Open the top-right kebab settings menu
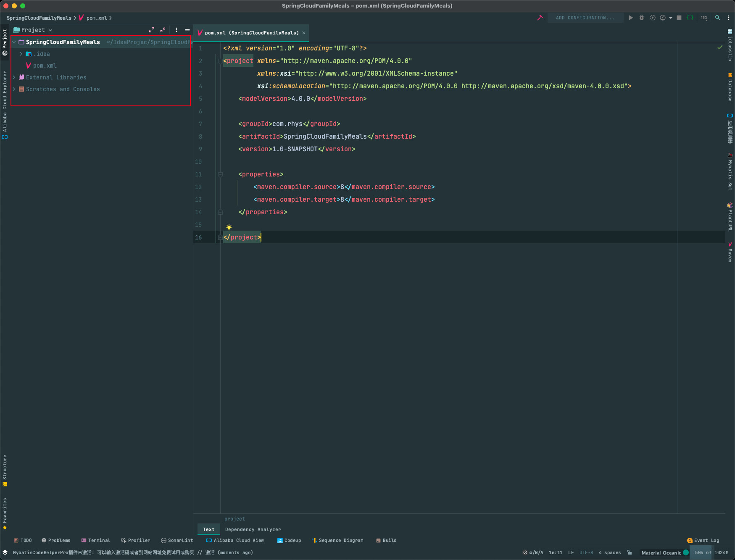This screenshot has width=735, height=560. [x=729, y=18]
